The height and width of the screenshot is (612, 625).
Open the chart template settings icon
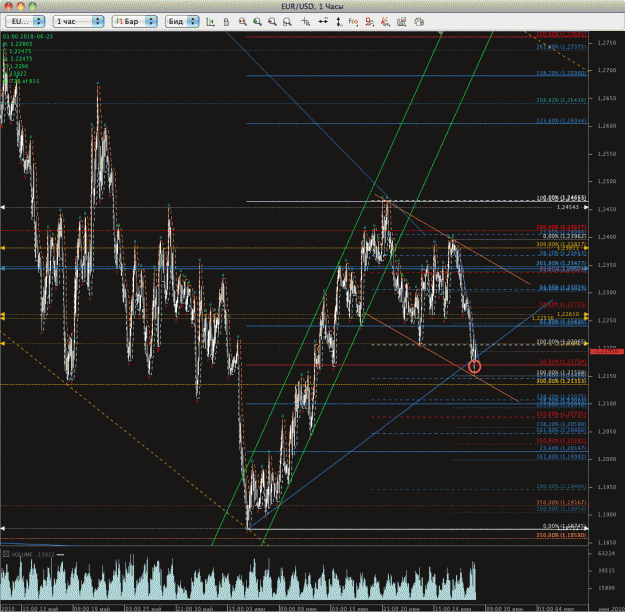[401, 22]
